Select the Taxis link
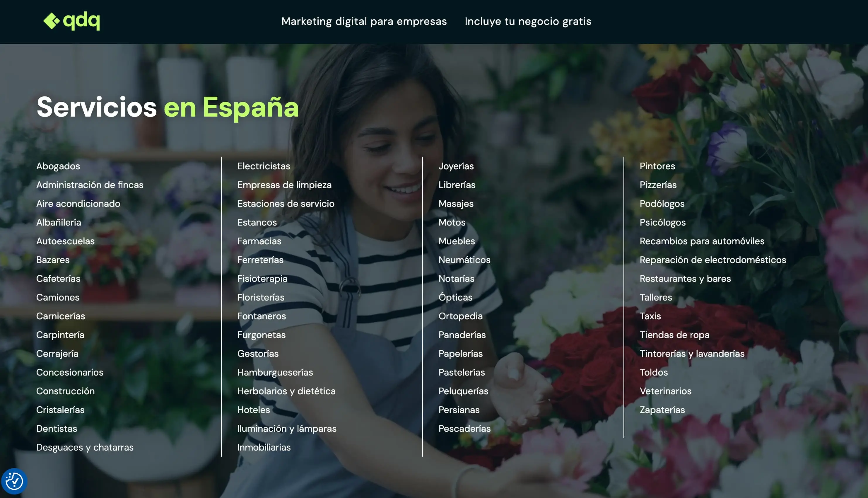This screenshot has width=868, height=498. [650, 316]
